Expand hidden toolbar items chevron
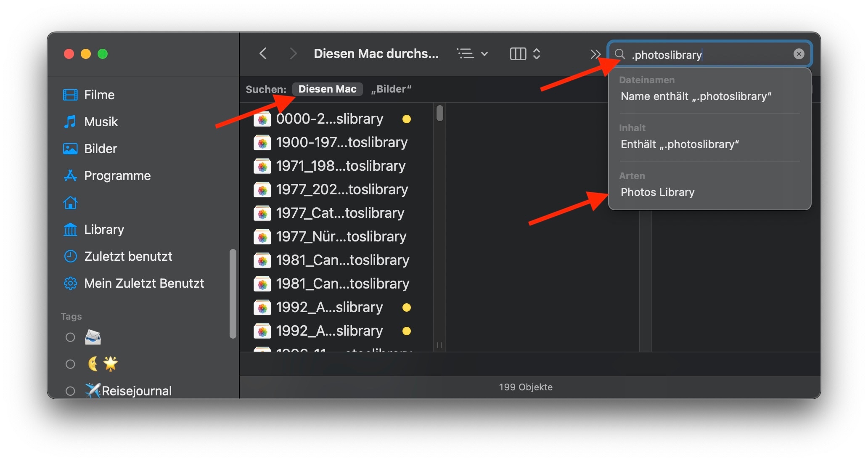This screenshot has height=461, width=868. (595, 54)
